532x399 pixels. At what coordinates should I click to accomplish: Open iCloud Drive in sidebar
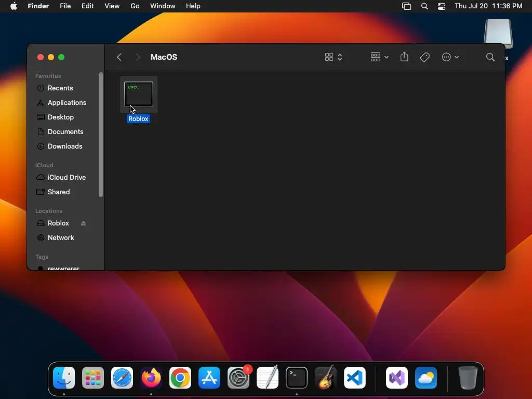pyautogui.click(x=66, y=178)
